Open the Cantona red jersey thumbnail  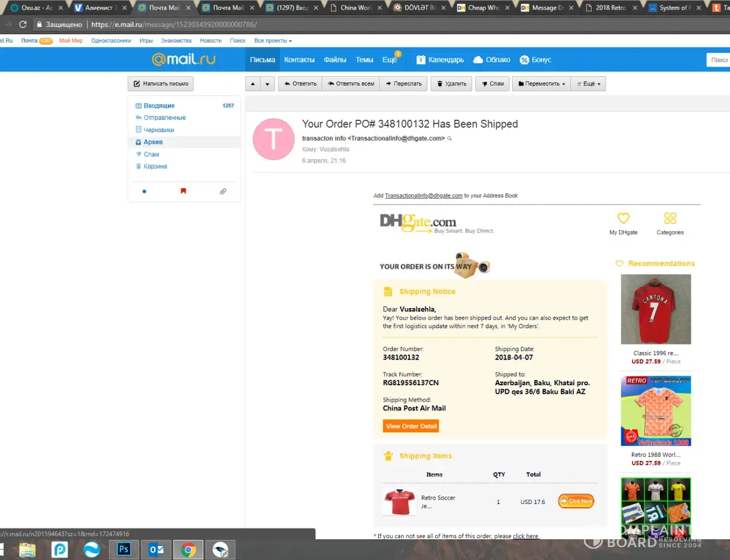(x=655, y=309)
